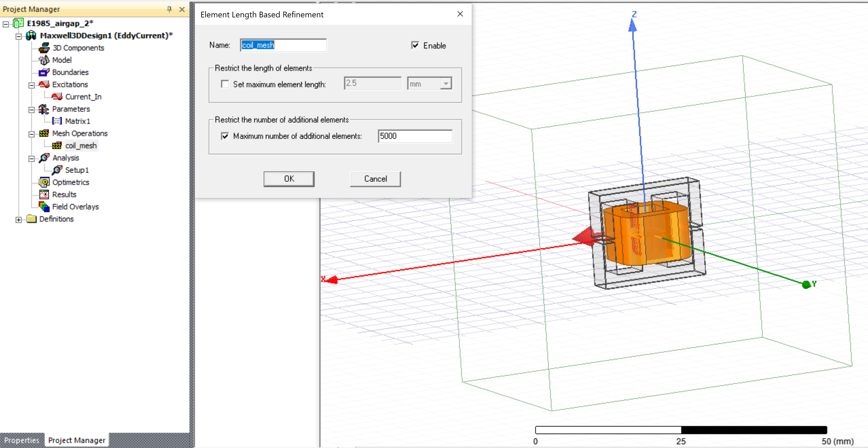Cancel the Element Length Based Refinement dialog
The width and height of the screenshot is (868, 448).
(x=375, y=179)
